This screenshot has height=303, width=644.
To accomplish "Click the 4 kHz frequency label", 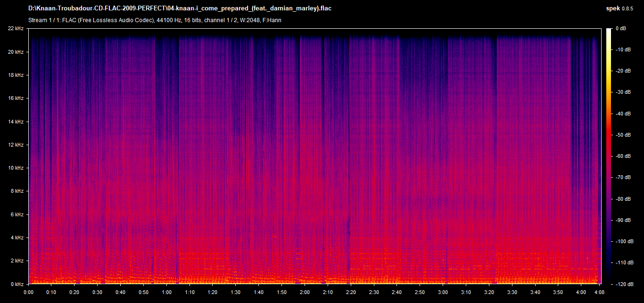I will click(17, 238).
